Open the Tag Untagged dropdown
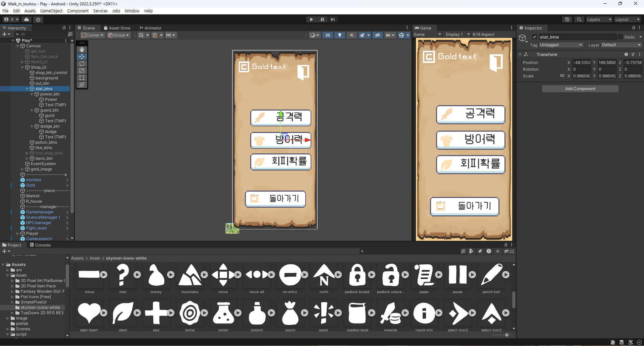This screenshot has width=644, height=346. click(561, 45)
